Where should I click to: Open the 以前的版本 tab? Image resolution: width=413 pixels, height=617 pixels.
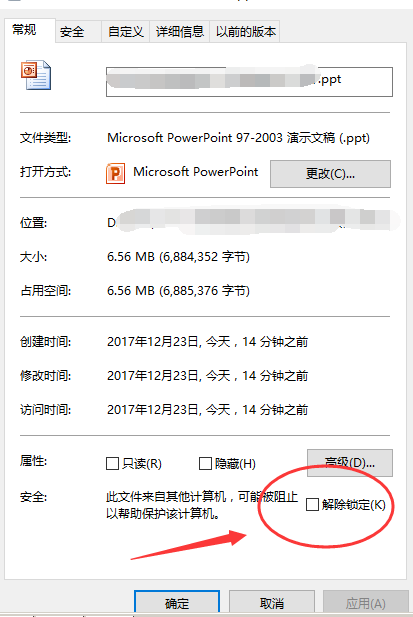(x=245, y=31)
